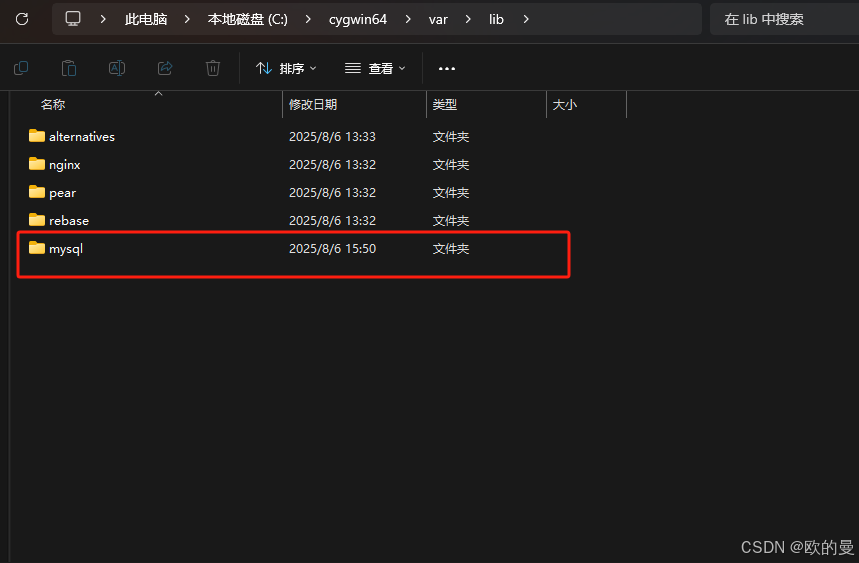Click the 在 lib 中搜索 search box
Image resolution: width=859 pixels, height=563 pixels.
784,19
